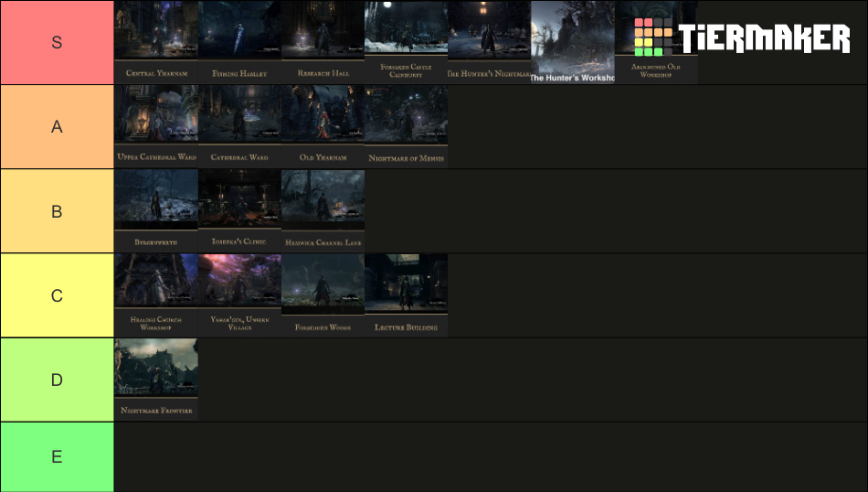This screenshot has width=868, height=492.
Task: Click Yahar'gul, Unseen Village tile
Action: [239, 295]
